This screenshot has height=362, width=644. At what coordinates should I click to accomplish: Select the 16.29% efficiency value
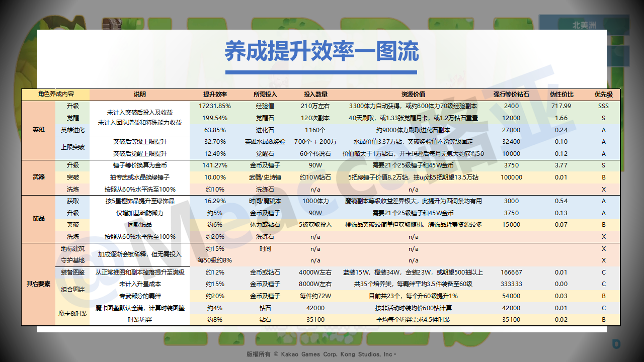(215, 201)
